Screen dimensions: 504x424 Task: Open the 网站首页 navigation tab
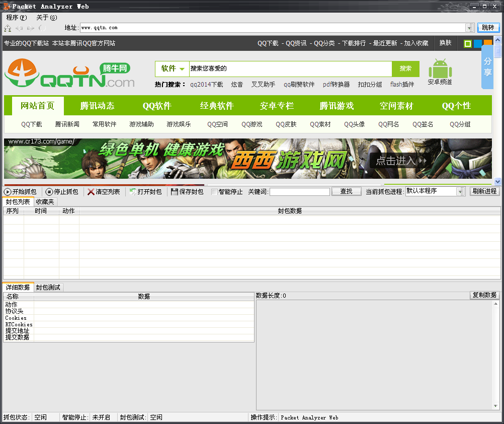[x=38, y=106]
